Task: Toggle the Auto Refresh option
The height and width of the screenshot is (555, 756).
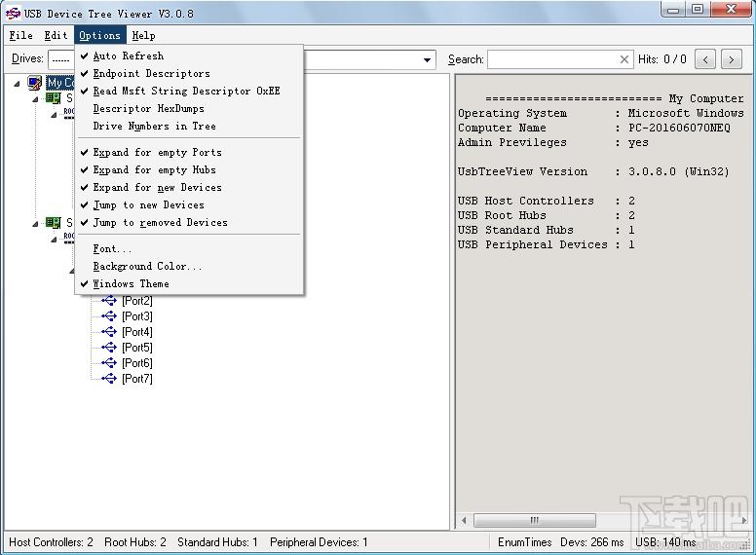Action: (x=189, y=55)
